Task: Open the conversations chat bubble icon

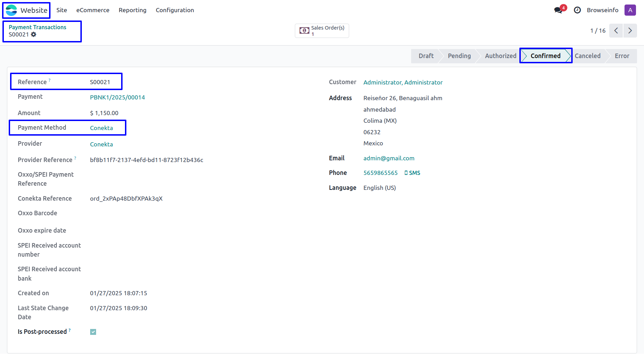Action: [x=558, y=10]
